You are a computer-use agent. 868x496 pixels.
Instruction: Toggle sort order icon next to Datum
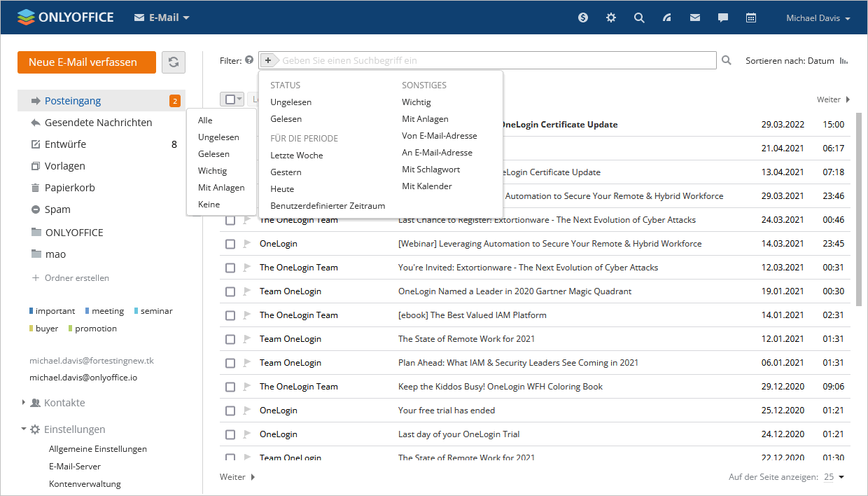pyautogui.click(x=844, y=61)
